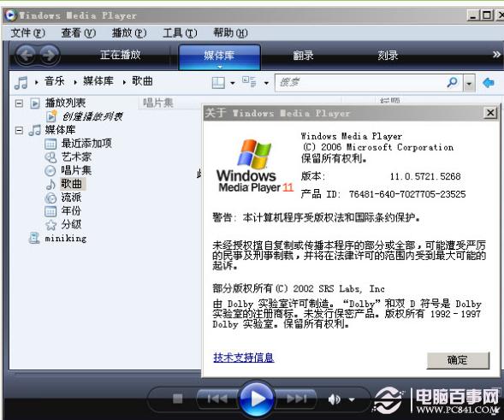The height and width of the screenshot is (420, 504).
Task: Click the layout options icon
Action: tap(218, 83)
